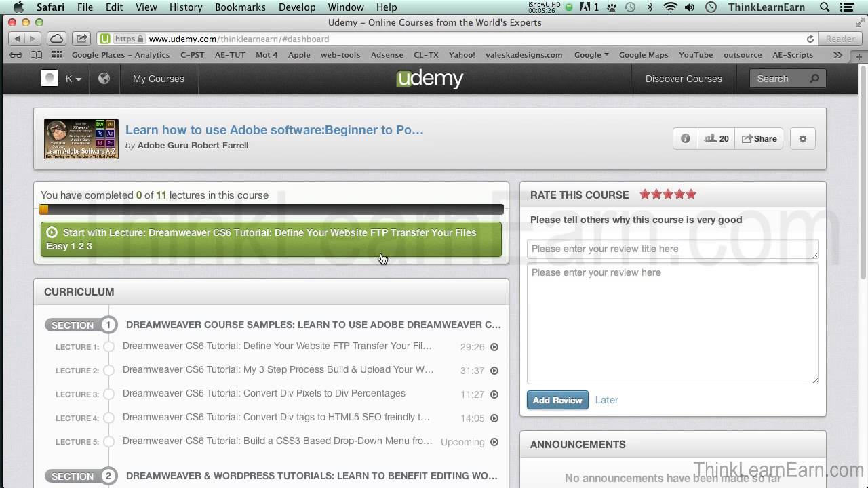This screenshot has height=488, width=868.
Task: Open the course settings gear icon
Action: pyautogui.click(x=803, y=138)
